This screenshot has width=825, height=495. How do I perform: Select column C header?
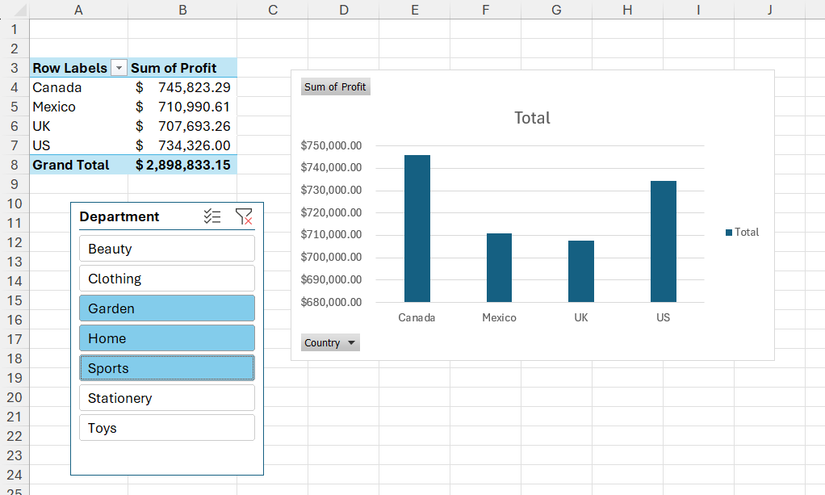point(273,9)
